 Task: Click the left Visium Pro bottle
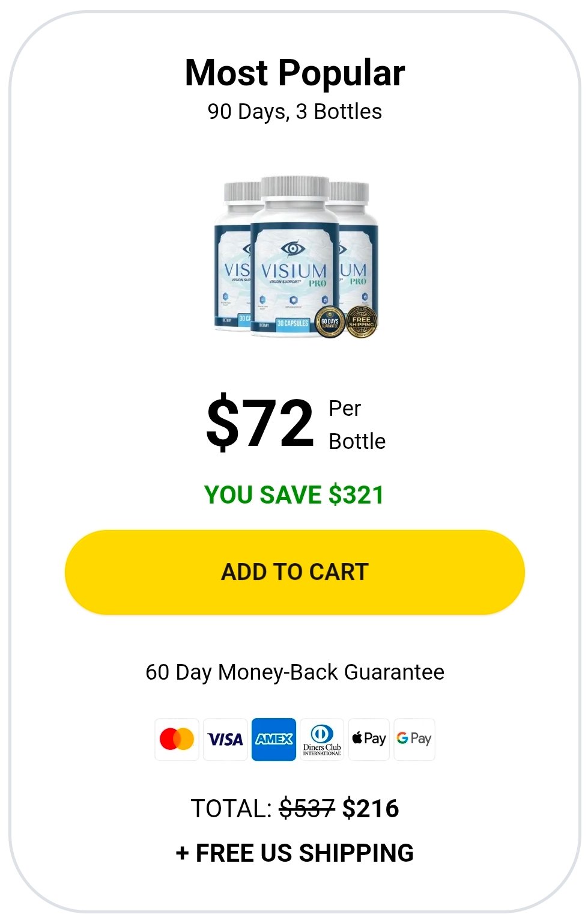[233, 255]
